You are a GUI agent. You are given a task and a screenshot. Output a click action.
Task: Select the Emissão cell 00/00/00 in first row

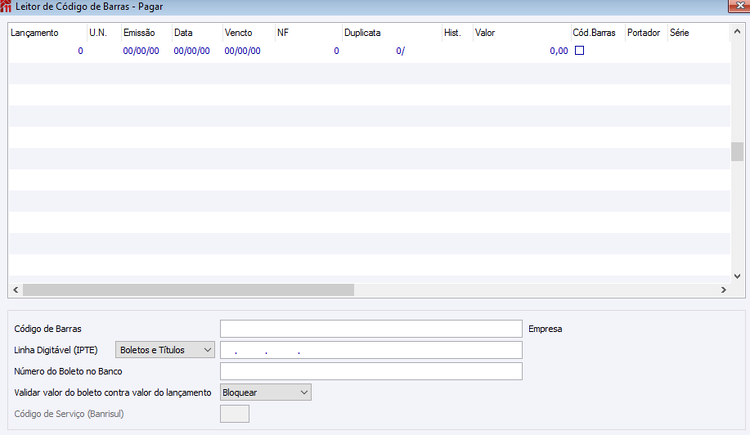click(x=141, y=51)
